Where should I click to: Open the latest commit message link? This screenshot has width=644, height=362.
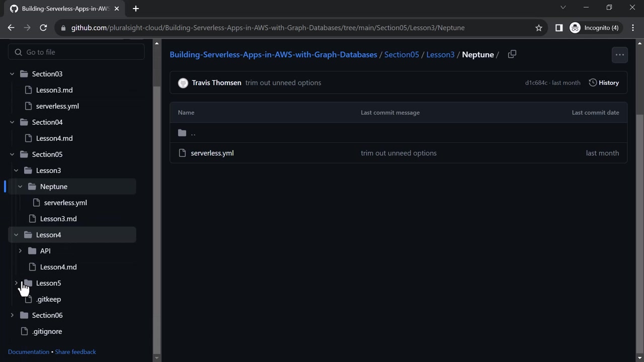tap(283, 82)
